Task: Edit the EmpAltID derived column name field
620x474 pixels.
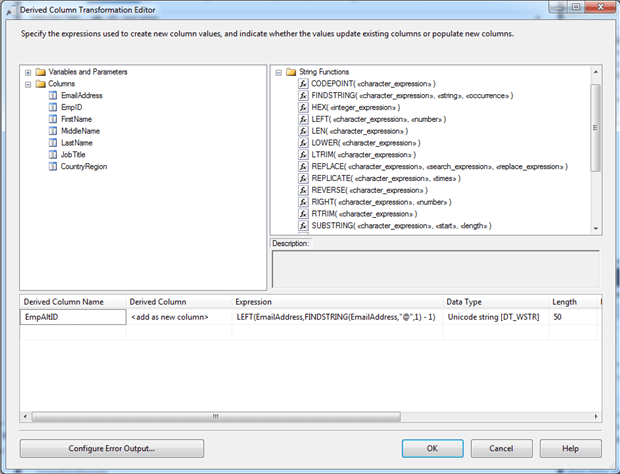Action: pyautogui.click(x=73, y=317)
